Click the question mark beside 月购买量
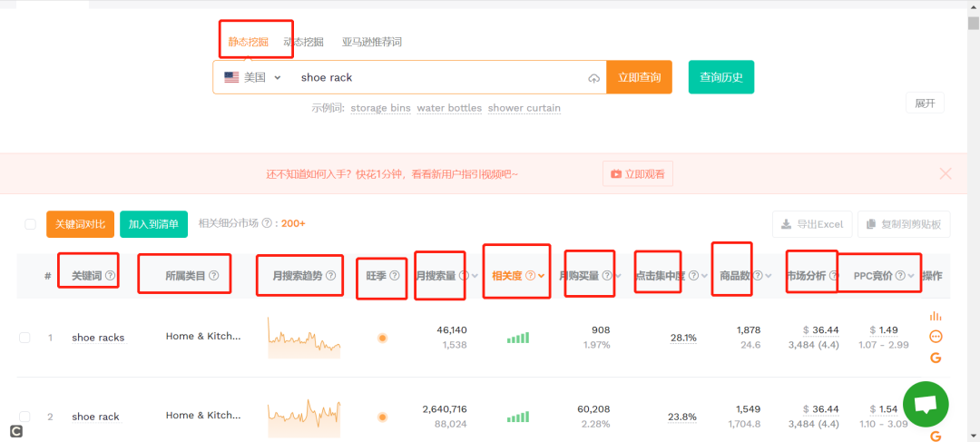The image size is (980, 442). 607,275
